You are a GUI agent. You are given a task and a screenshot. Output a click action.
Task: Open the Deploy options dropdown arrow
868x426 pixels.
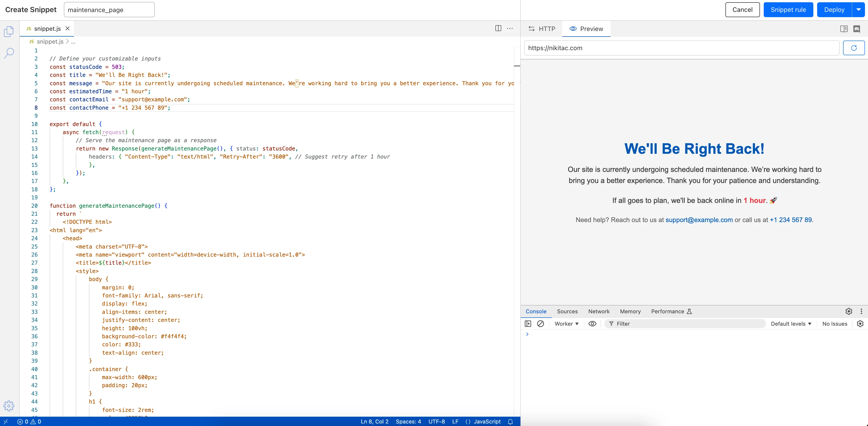(859, 9)
